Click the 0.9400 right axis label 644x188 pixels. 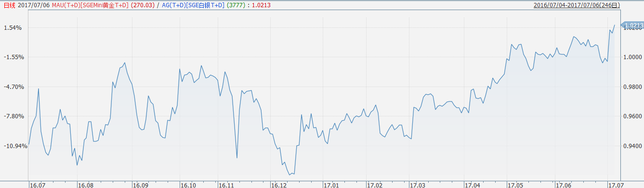click(x=632, y=146)
